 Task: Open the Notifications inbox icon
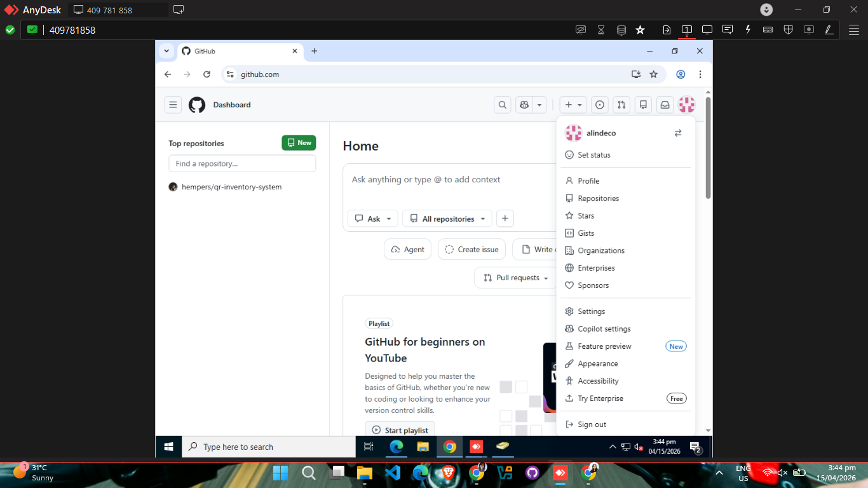pyautogui.click(x=665, y=105)
